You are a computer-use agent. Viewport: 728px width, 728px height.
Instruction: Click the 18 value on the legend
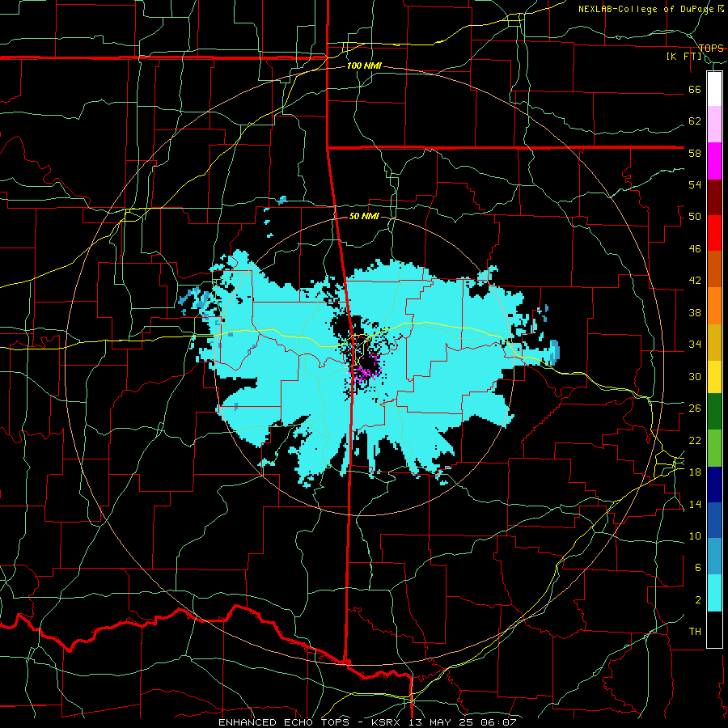coord(695,472)
